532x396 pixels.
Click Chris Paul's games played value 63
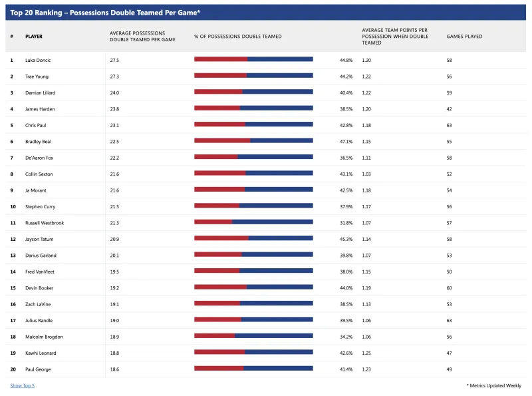coord(450,125)
